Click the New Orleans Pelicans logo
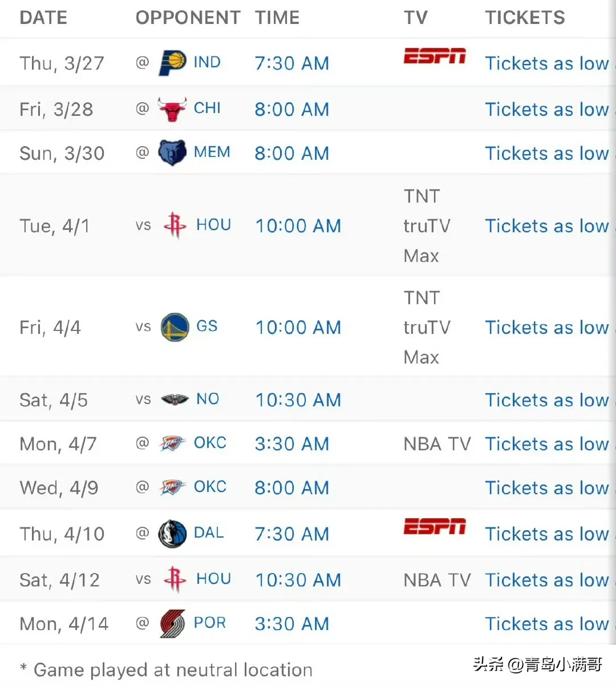Viewport: 616px width, 686px height. tap(175, 400)
